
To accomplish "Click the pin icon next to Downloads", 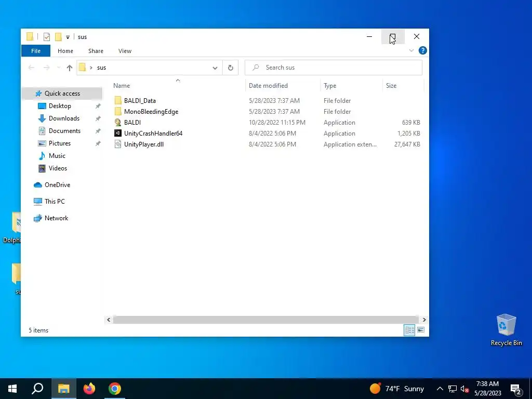I will [x=98, y=119].
